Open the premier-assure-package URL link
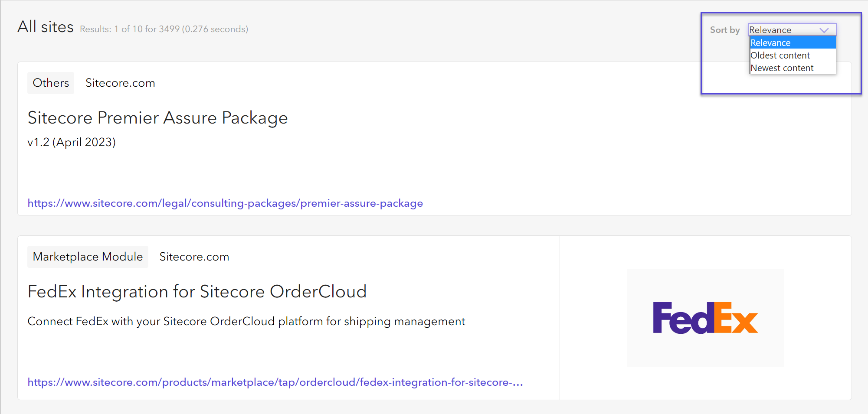Viewport: 868px width, 414px height. [x=225, y=203]
